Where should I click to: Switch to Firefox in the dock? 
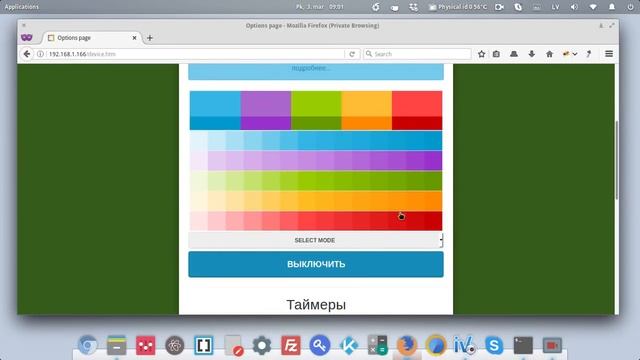pyautogui.click(x=407, y=345)
